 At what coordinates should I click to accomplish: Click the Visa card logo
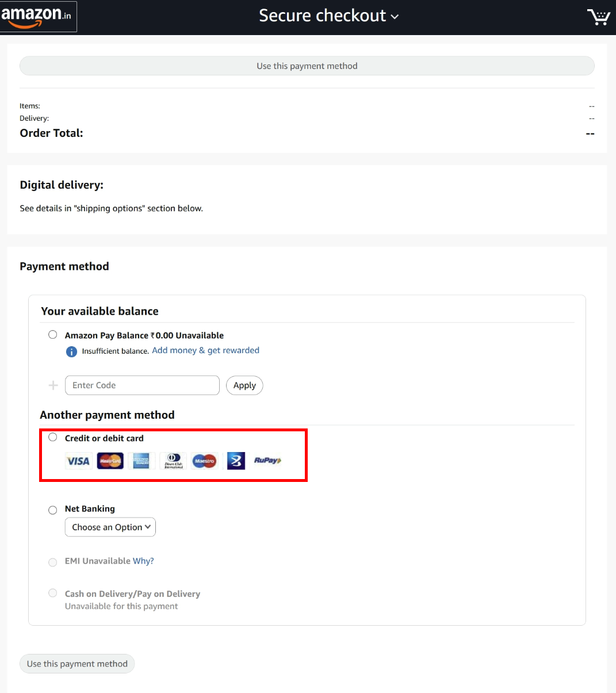click(x=78, y=461)
